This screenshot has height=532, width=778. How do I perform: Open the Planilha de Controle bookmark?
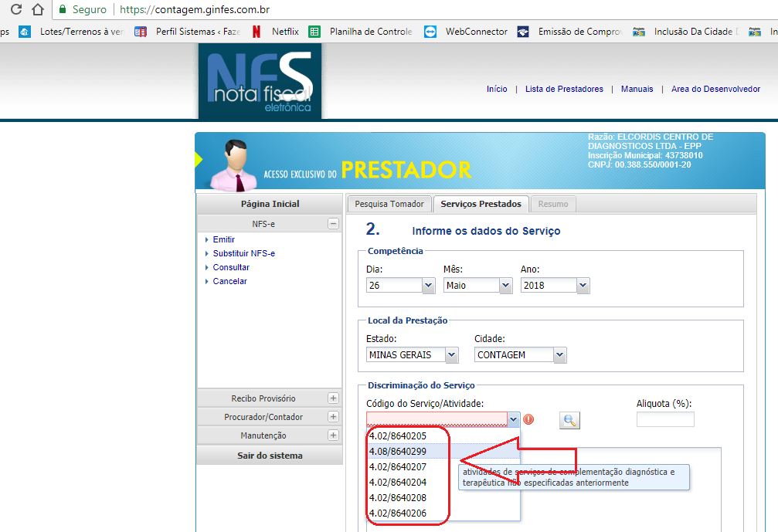pos(360,32)
